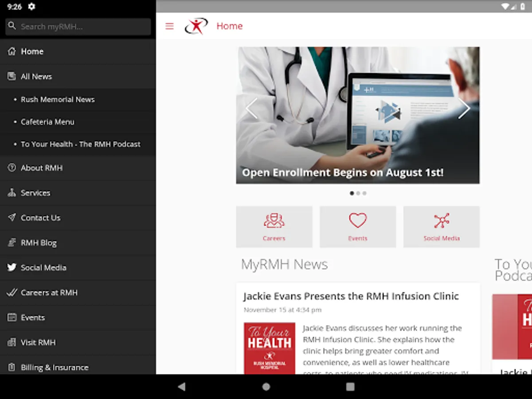
Task: Tap the Social Media network icon tile
Action: (442, 227)
